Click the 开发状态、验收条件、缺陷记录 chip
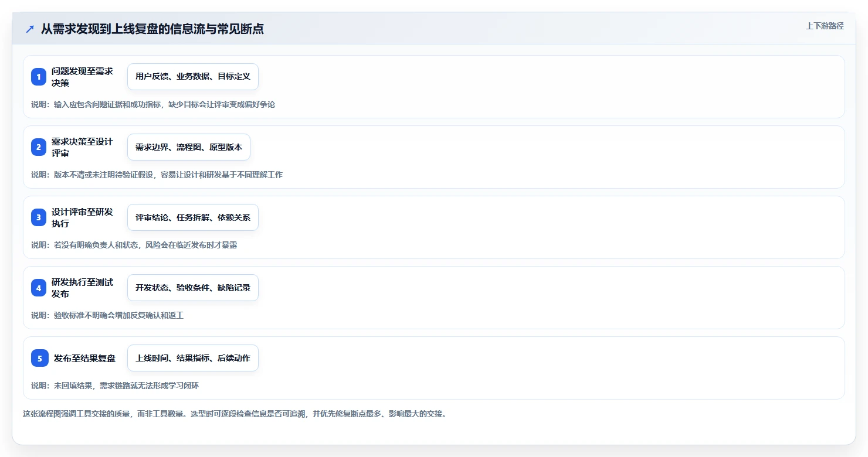 click(x=193, y=288)
